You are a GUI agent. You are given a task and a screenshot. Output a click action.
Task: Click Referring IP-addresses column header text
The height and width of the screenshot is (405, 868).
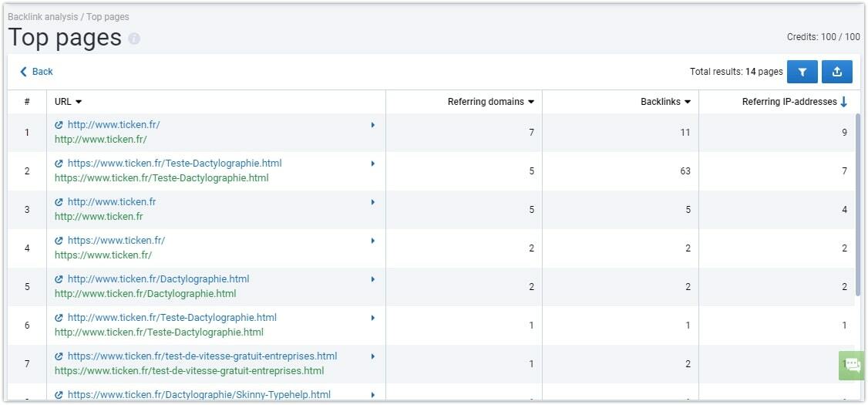click(x=789, y=102)
